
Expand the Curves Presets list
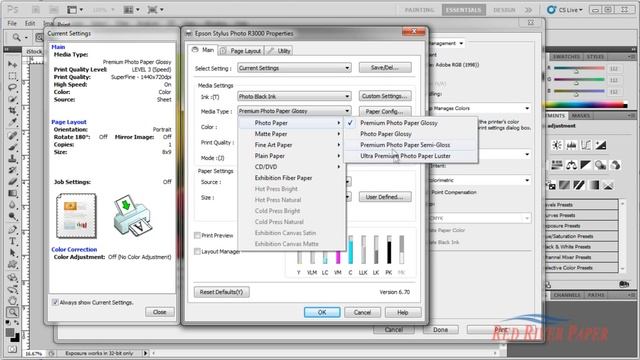pos(582,215)
